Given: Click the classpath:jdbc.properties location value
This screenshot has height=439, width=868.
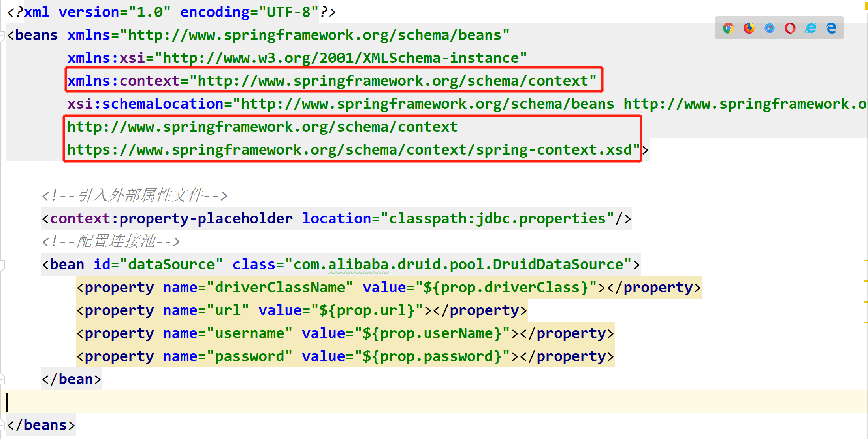Looking at the screenshot, I should [497, 219].
